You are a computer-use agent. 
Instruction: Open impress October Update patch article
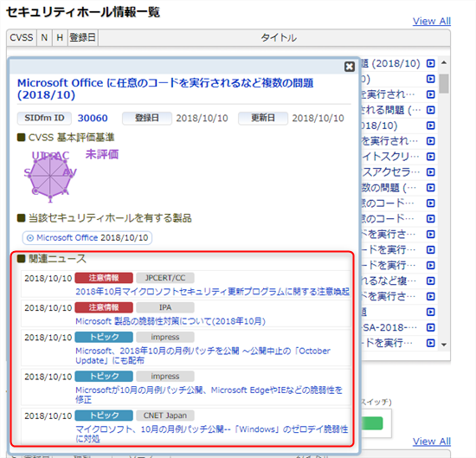[x=203, y=356]
